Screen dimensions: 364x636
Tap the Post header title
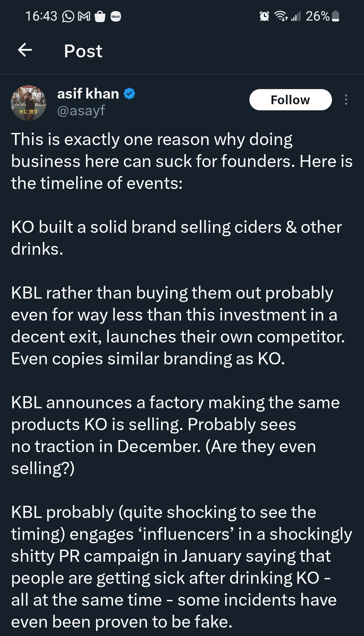83,51
